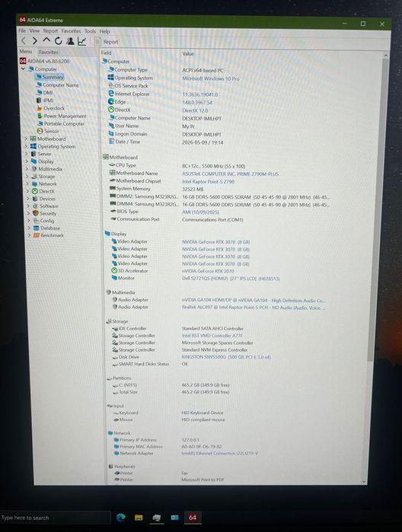Click the scrollbar up arrow
This screenshot has height=532, width=402.
tap(386, 55)
